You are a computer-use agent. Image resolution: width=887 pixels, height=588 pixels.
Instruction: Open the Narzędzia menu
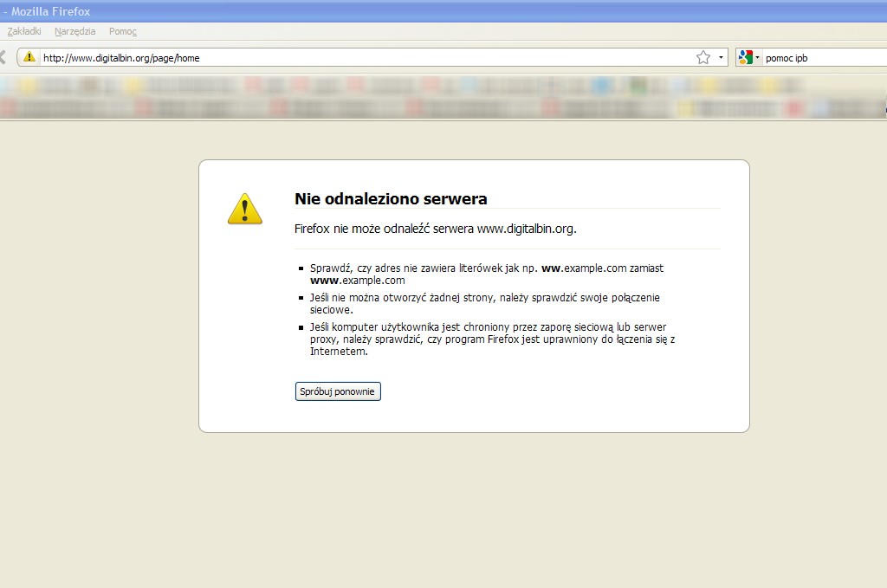[74, 31]
